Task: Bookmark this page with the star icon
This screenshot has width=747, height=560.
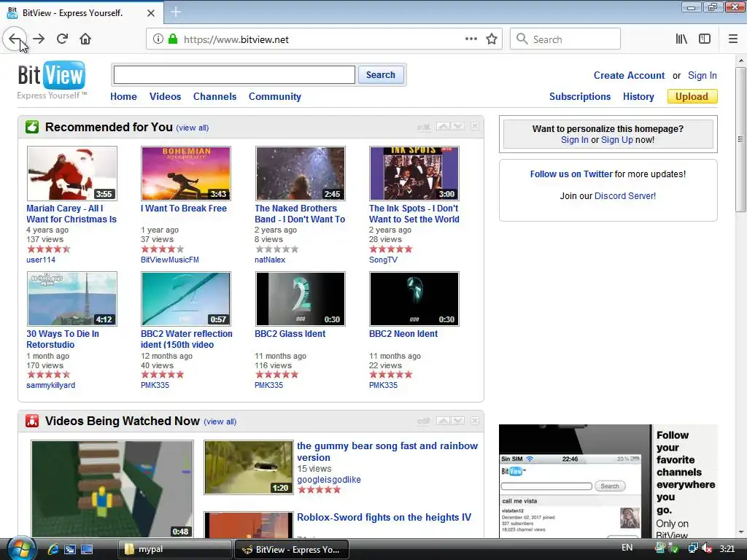Action: 492,39
